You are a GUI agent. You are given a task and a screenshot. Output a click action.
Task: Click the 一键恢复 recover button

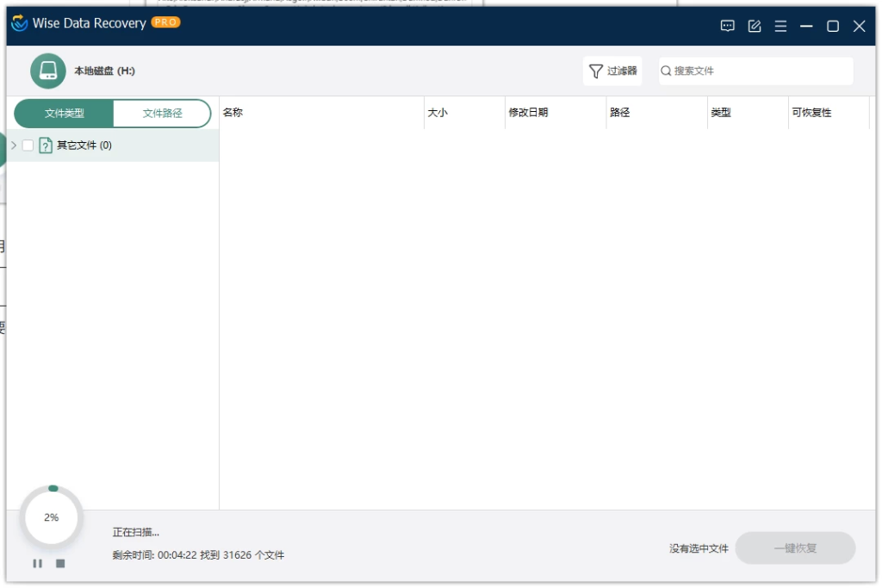(795, 548)
